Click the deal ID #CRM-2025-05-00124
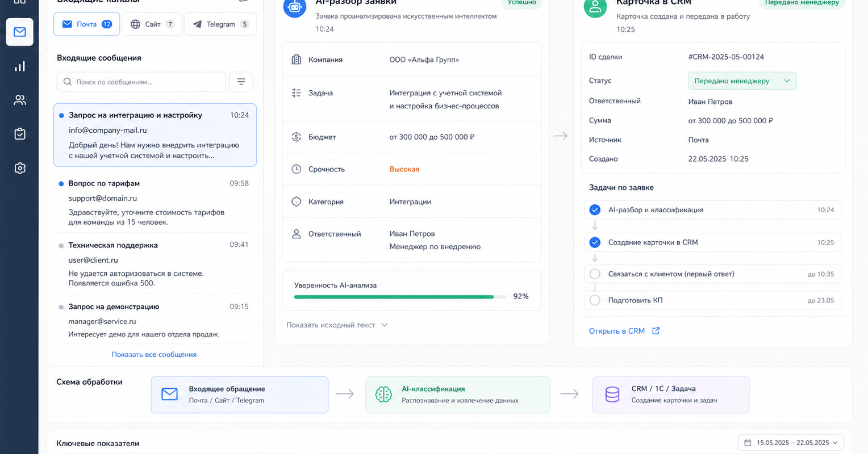This screenshot has height=454, width=868. click(x=726, y=57)
